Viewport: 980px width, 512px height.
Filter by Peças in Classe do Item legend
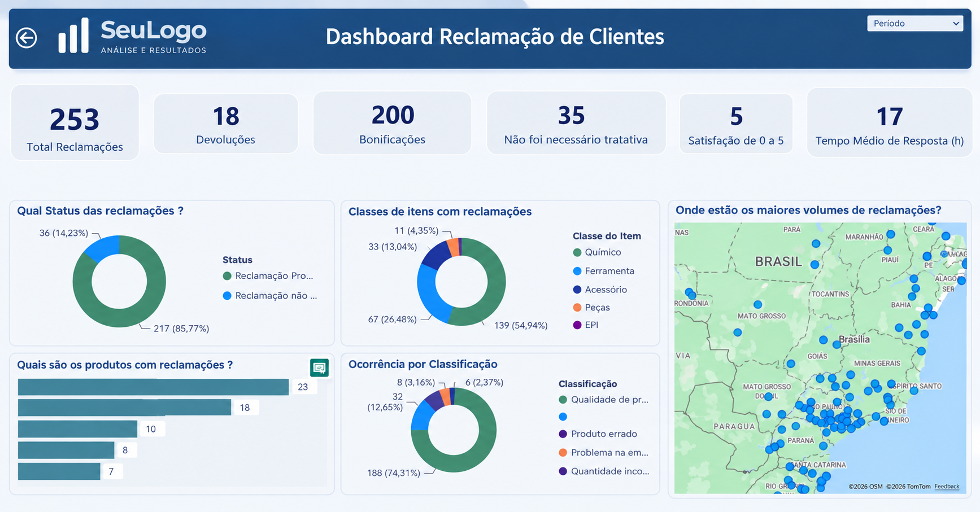click(x=591, y=308)
